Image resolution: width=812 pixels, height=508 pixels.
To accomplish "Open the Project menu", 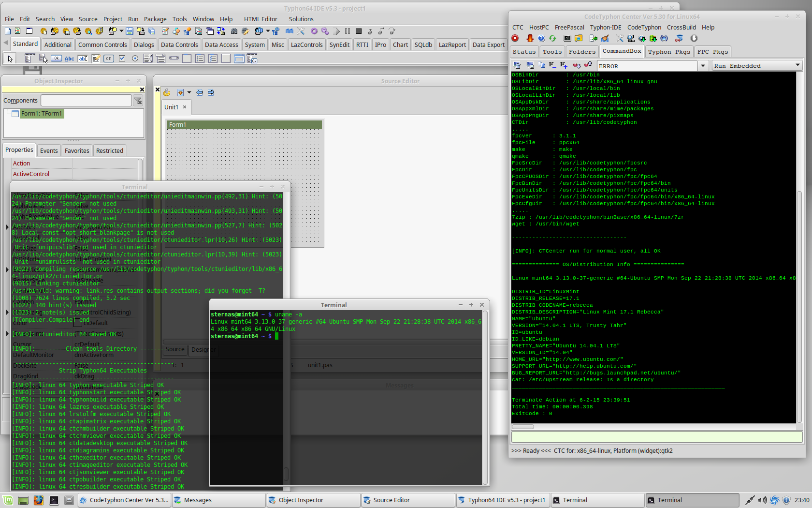I will click(113, 19).
